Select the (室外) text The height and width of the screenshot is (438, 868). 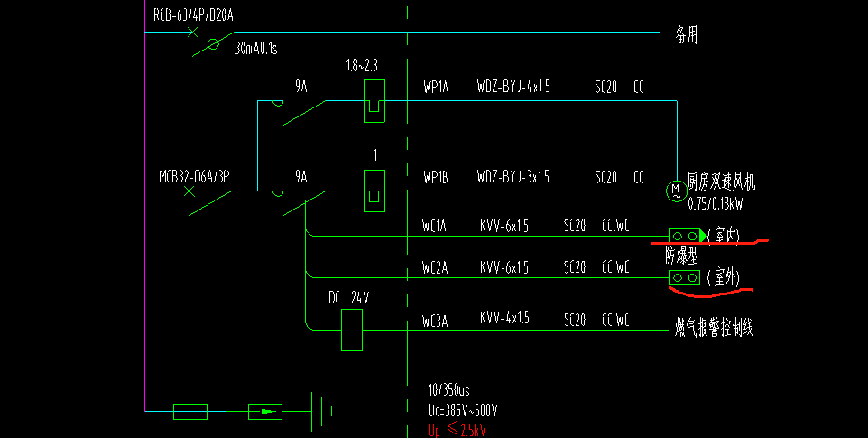tap(724, 277)
